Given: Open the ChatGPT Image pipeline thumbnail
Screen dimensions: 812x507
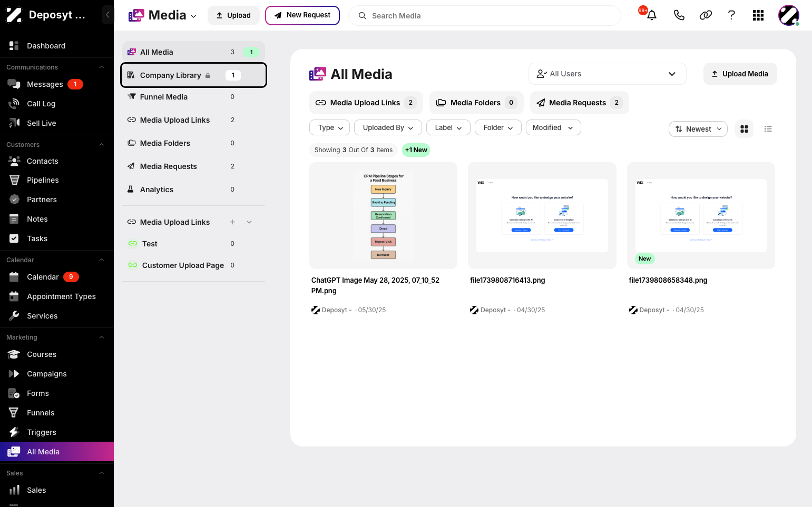Looking at the screenshot, I should [383, 216].
